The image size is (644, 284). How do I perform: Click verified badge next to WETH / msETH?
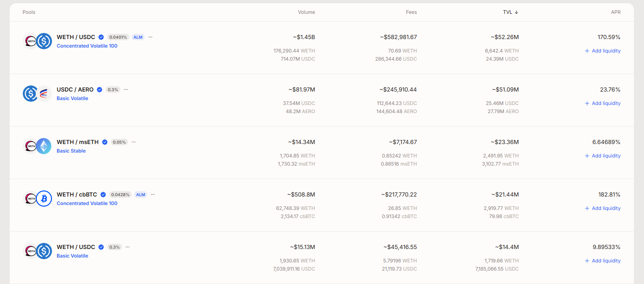[105, 142]
